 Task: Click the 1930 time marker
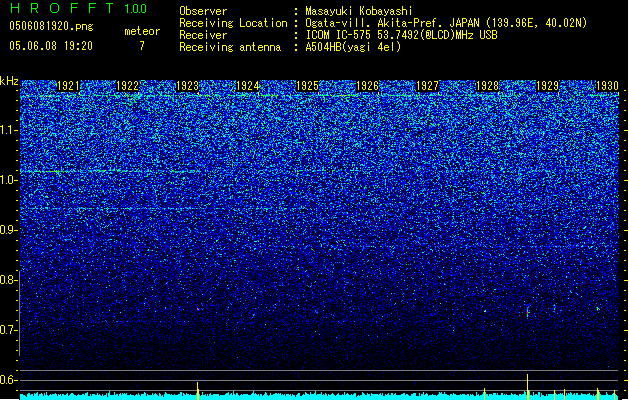607,86
